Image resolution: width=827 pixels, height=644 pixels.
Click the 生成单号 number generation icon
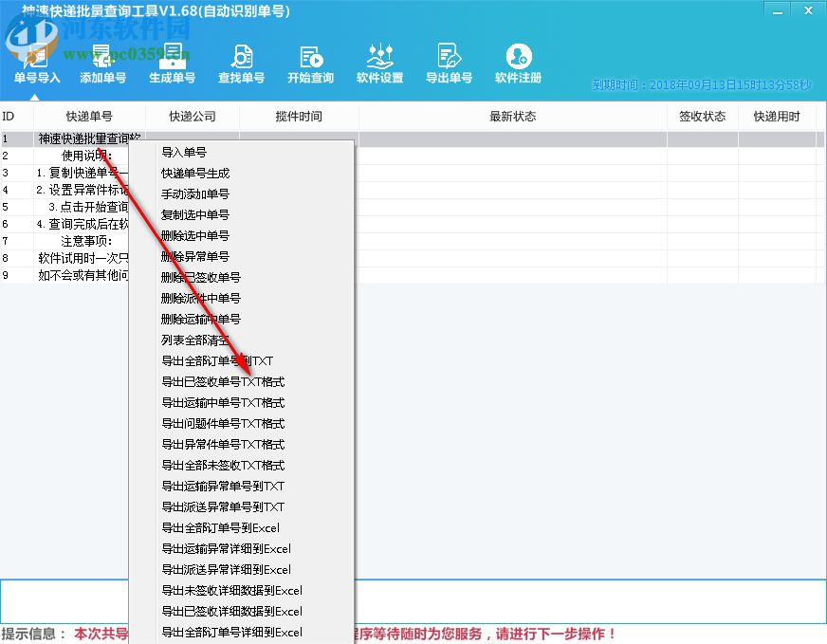coord(173,62)
